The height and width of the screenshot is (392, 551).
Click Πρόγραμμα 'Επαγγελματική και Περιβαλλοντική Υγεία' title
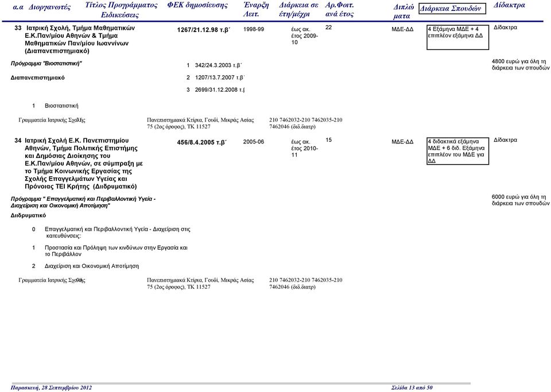83,203
